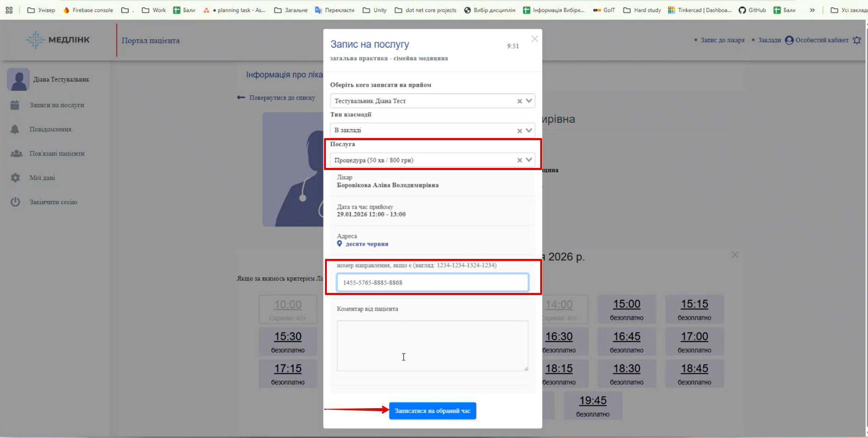Expand the Тип взаємодії dropdown arrow
This screenshot has width=868, height=438.
pyautogui.click(x=529, y=131)
